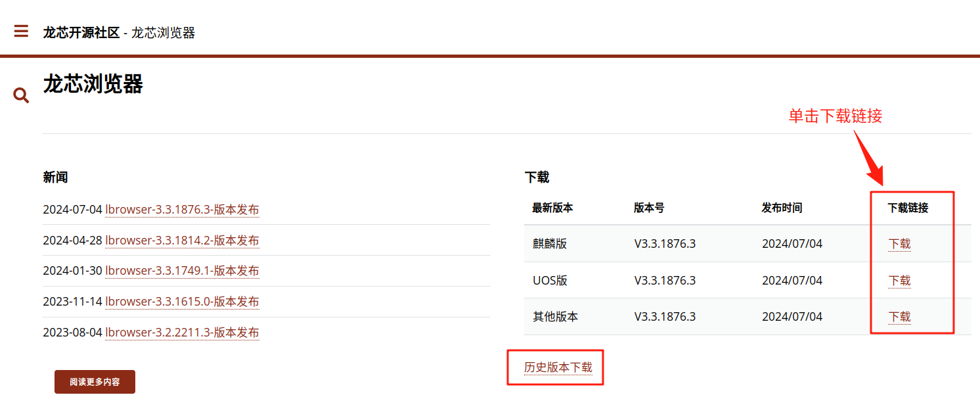Open the hamburger menu icon
Screen dimensions: 980x418
[x=21, y=31]
